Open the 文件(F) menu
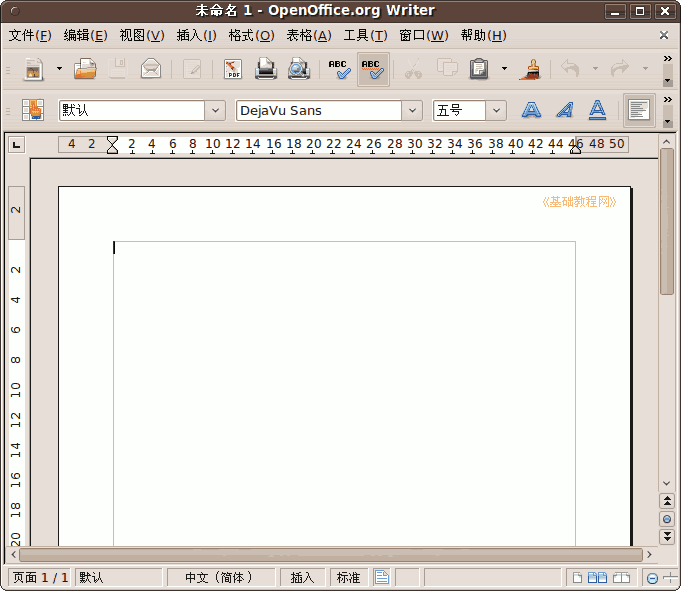Viewport: 681px width, 591px height. (x=30, y=36)
